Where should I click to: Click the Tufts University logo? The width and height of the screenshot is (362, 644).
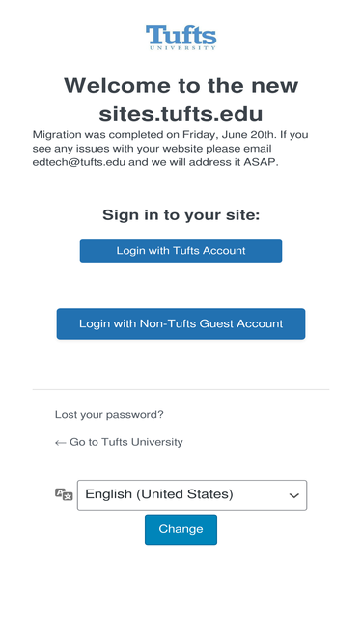181,38
